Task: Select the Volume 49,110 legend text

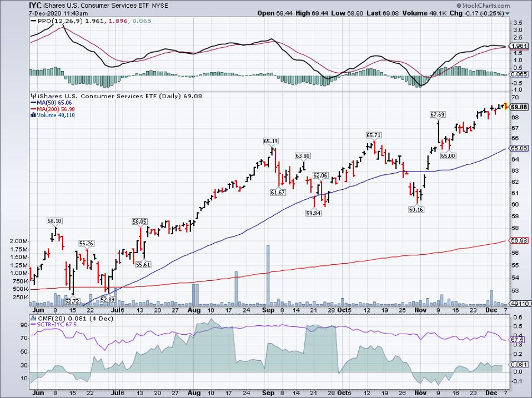Action: (56, 115)
